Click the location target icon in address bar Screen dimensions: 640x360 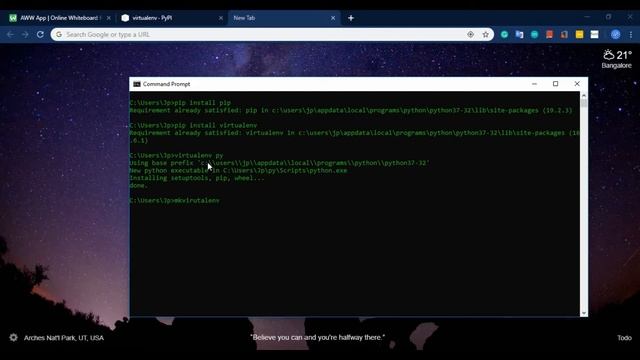tap(471, 35)
